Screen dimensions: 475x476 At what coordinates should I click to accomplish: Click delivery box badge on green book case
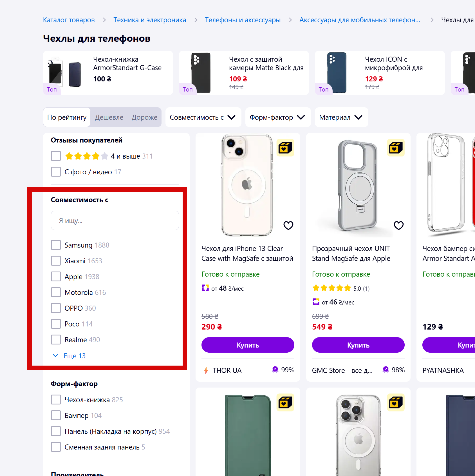[x=285, y=402]
